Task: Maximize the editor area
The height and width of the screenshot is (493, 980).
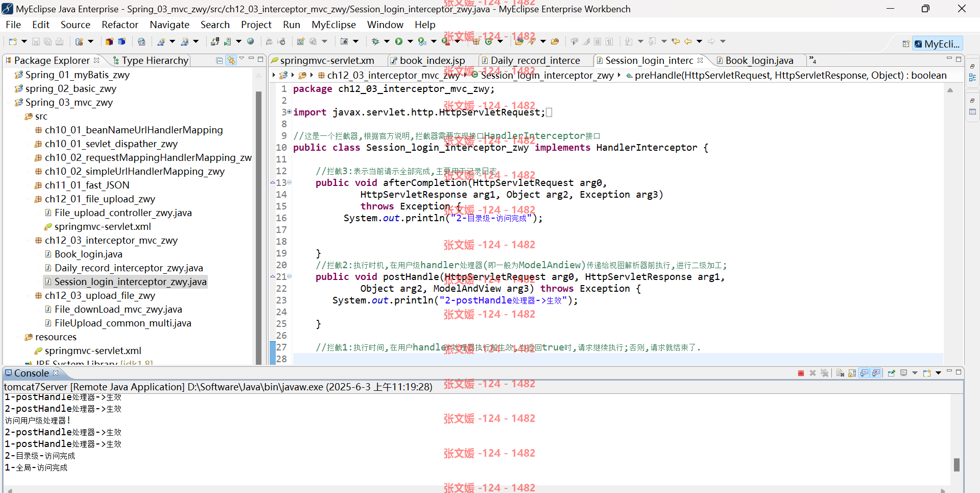Action: 959,59
